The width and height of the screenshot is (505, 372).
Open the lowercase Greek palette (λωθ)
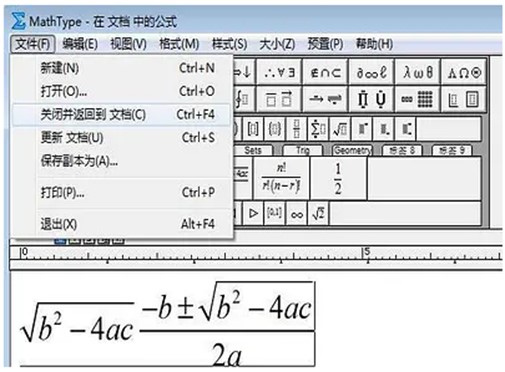(417, 72)
